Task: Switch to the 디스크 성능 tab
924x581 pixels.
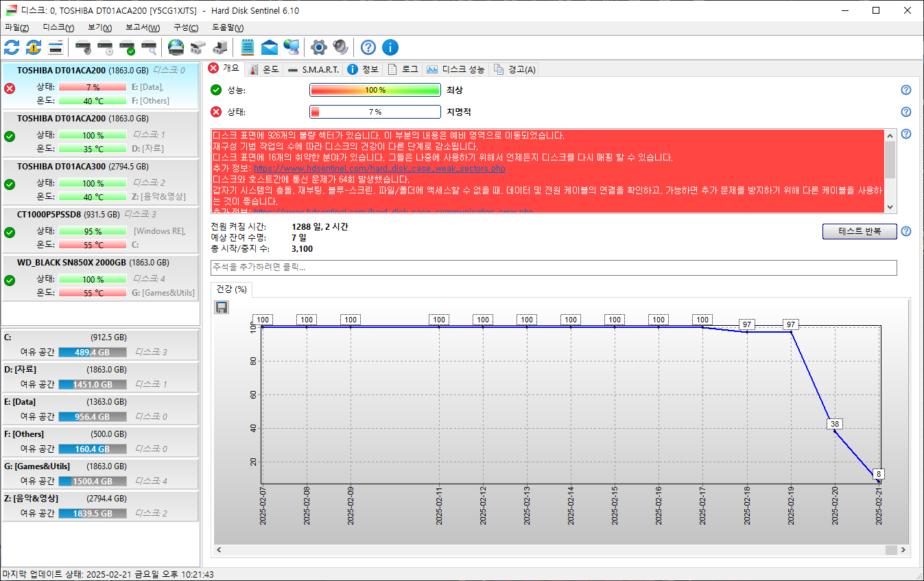Action: (x=455, y=69)
